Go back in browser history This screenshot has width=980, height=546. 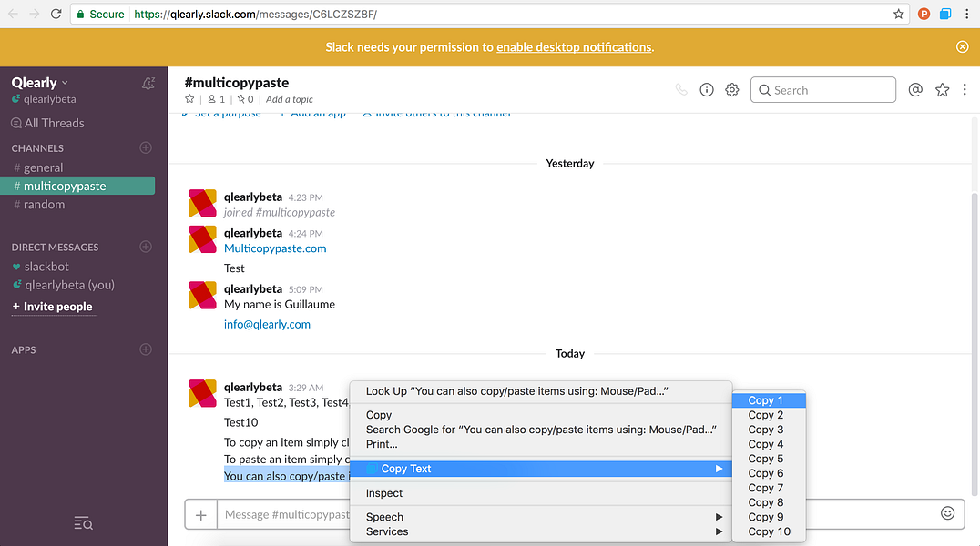coord(13,14)
